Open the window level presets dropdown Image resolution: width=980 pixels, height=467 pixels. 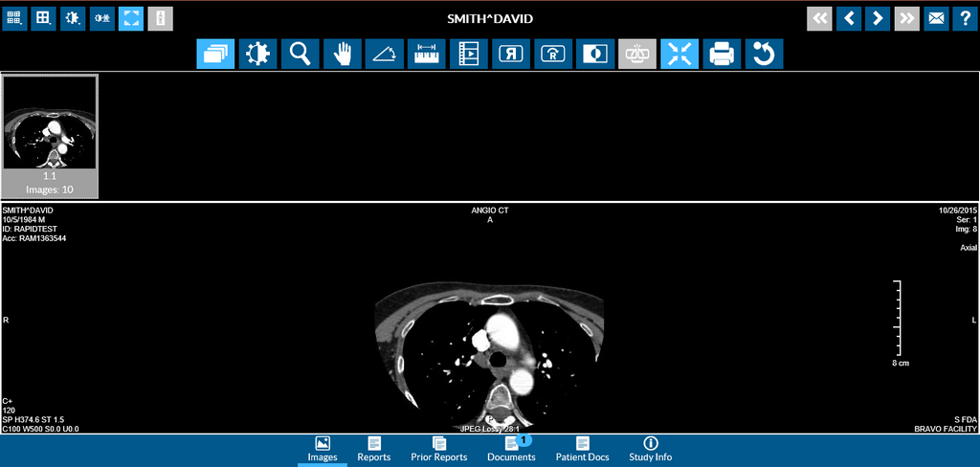pos(73,18)
